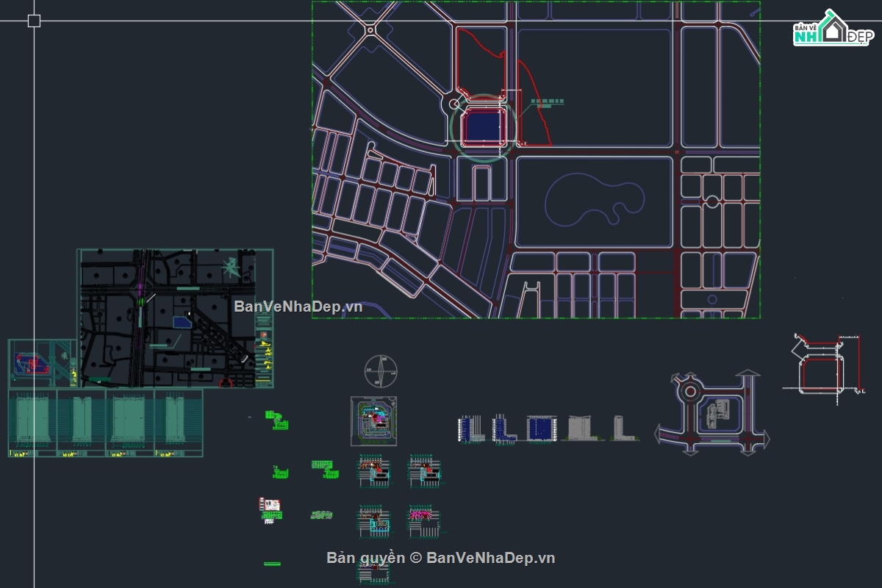Select the blue filled block in the master plan
882x588 pixels.
tap(483, 126)
